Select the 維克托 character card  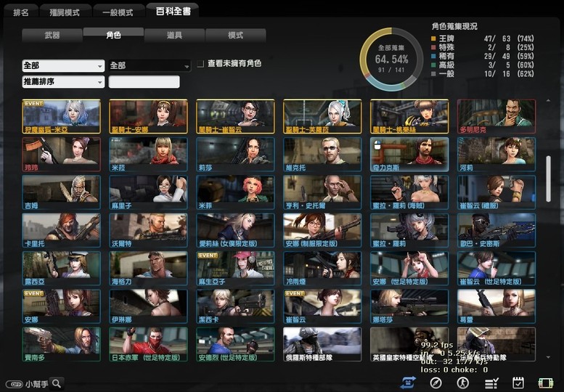coord(322,155)
